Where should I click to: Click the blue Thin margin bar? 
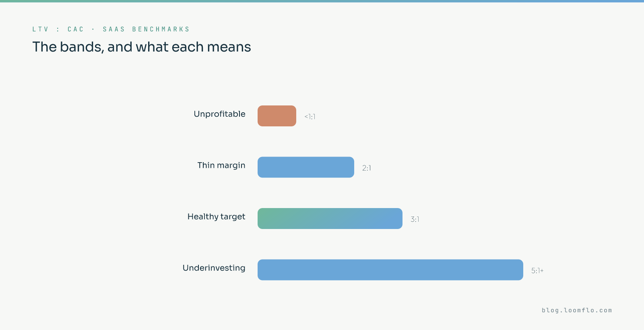click(306, 167)
